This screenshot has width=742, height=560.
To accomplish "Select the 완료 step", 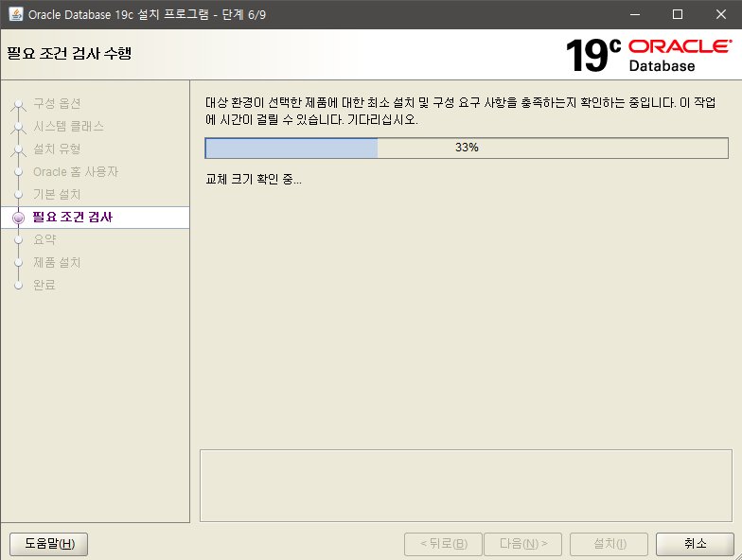I will point(44,286).
